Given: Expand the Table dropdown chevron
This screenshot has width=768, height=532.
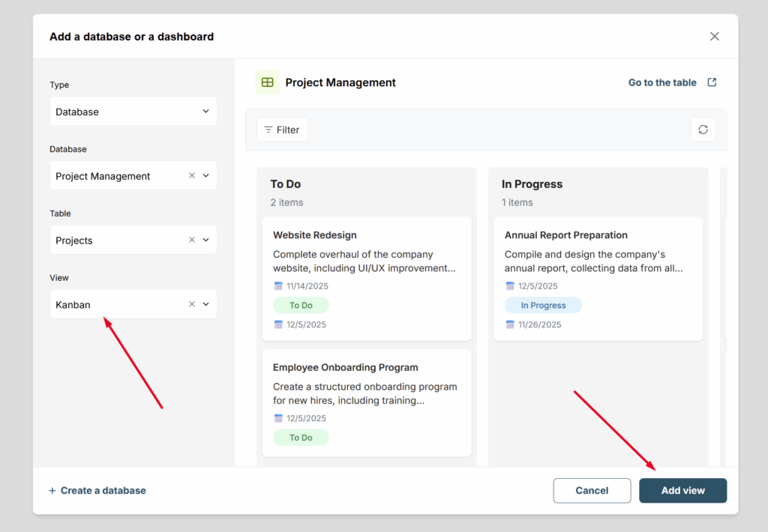Looking at the screenshot, I should tap(206, 241).
